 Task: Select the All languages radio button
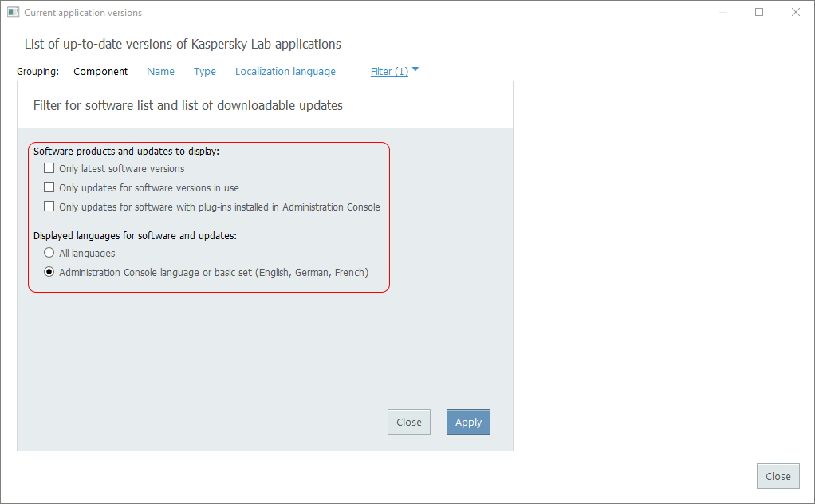[x=49, y=253]
